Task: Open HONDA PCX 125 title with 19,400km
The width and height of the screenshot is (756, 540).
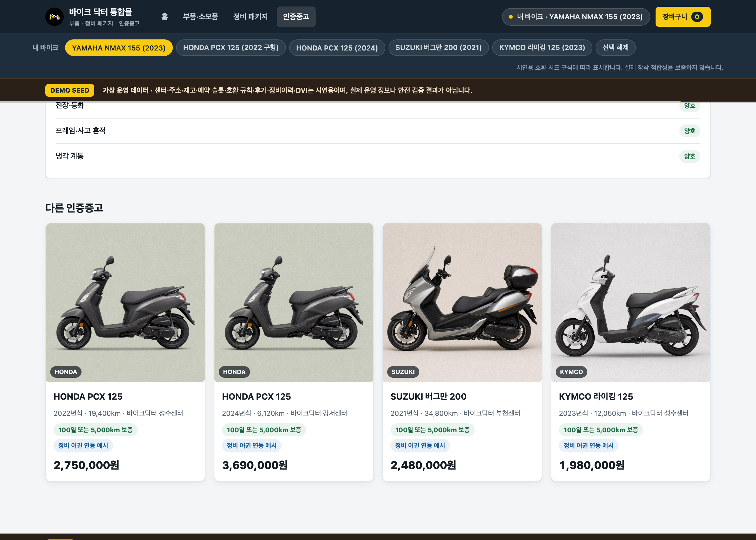Action: [x=88, y=396]
